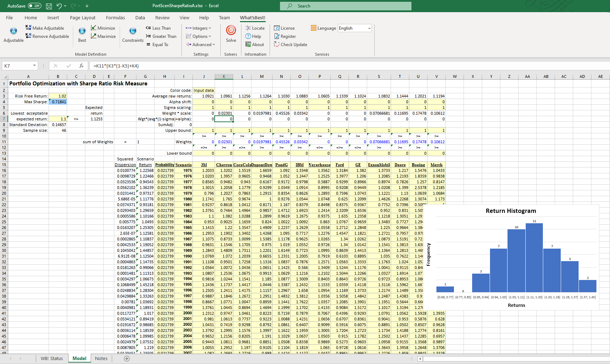Image resolution: width=610 pixels, height=364 pixels.
Task: Click the Remove Adjustable icon
Action: (x=29, y=36)
